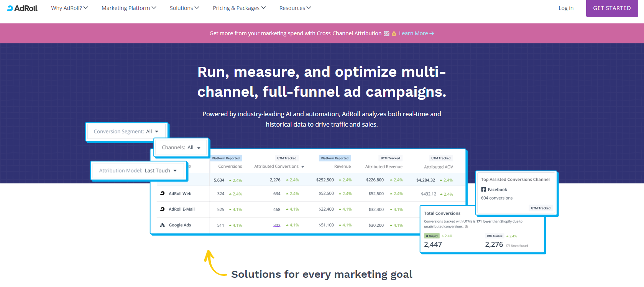Click the 604 conversions text
This screenshot has height=287, width=644.
497,198
